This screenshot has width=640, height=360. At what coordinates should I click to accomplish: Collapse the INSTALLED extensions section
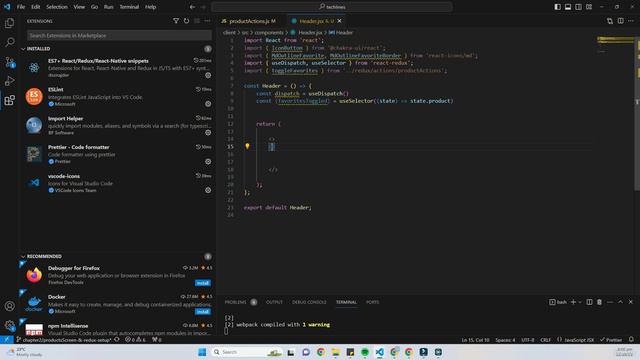point(37,49)
